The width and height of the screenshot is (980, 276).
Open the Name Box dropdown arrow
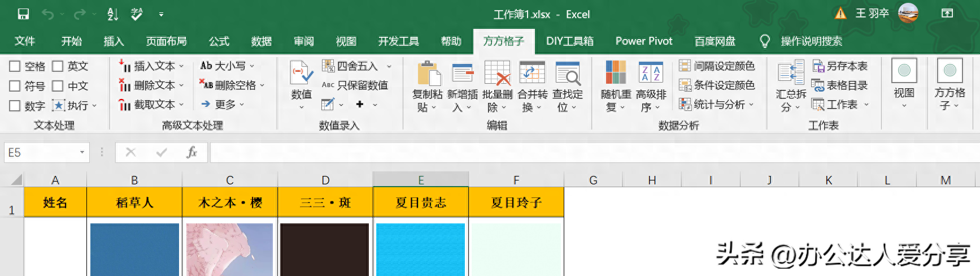82,152
